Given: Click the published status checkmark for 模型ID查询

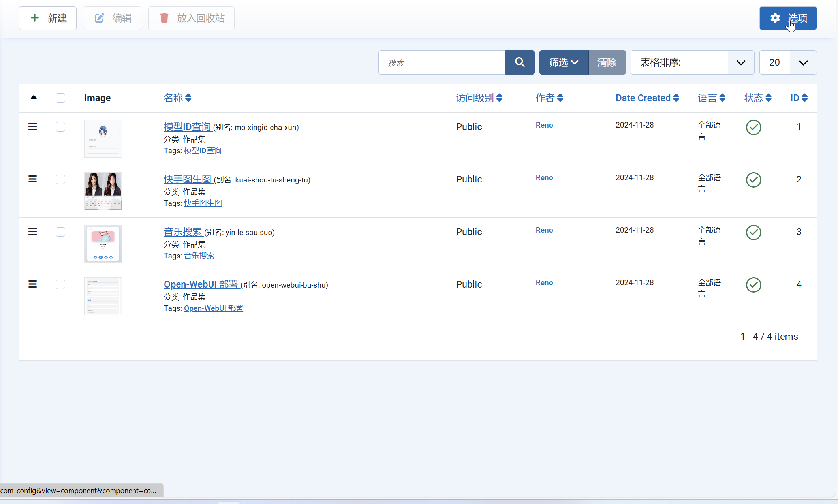Looking at the screenshot, I should tap(753, 127).
